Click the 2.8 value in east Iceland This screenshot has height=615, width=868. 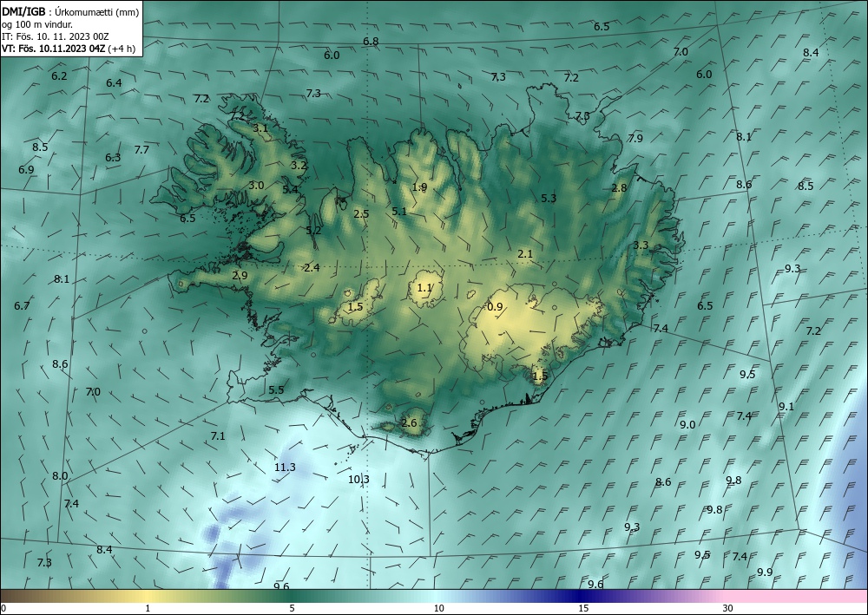[619, 188]
